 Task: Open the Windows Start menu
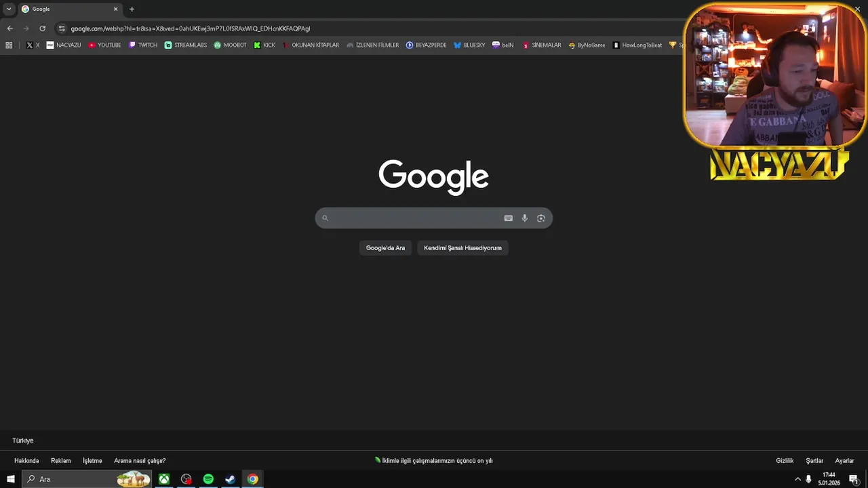click(x=10, y=479)
